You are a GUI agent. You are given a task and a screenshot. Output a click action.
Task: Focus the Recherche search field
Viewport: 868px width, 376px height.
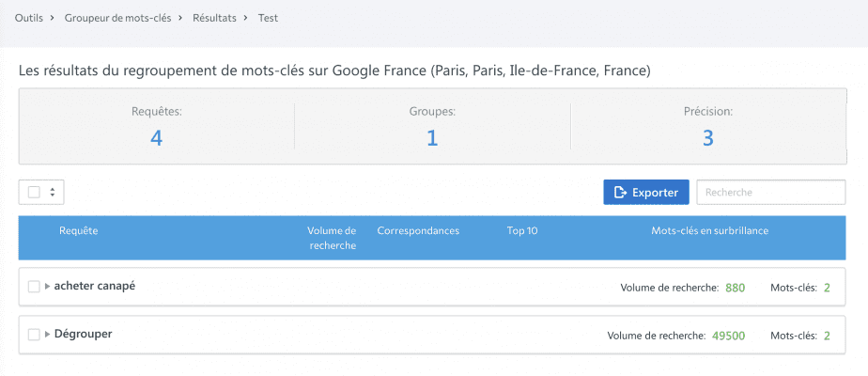pos(770,192)
